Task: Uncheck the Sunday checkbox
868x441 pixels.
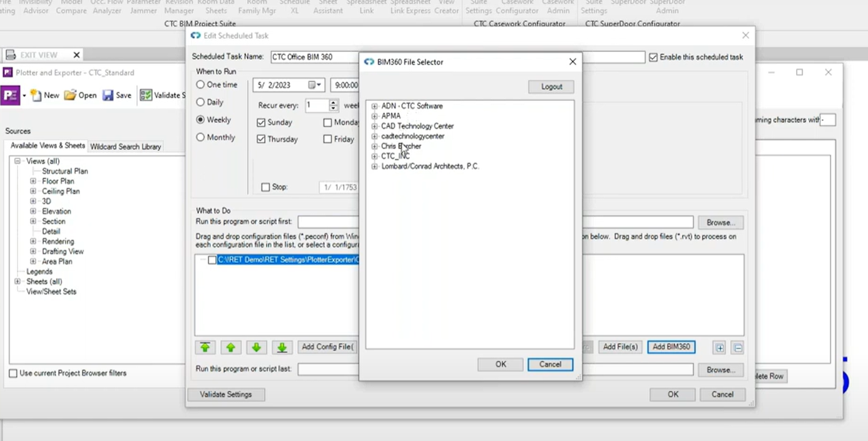Action: (261, 122)
